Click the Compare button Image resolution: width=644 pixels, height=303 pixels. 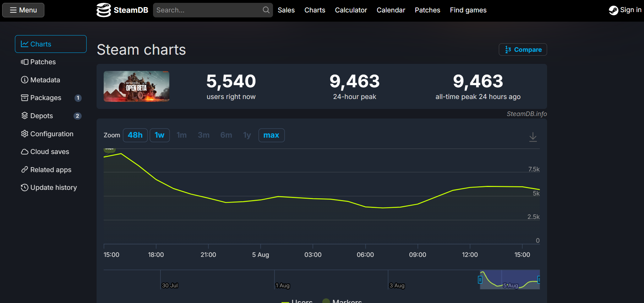coord(523,50)
